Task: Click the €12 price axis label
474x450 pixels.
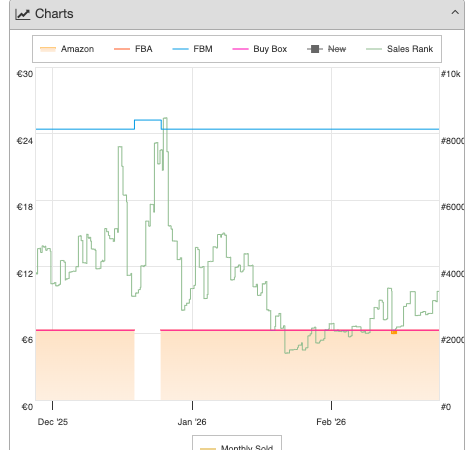Action: coord(25,274)
